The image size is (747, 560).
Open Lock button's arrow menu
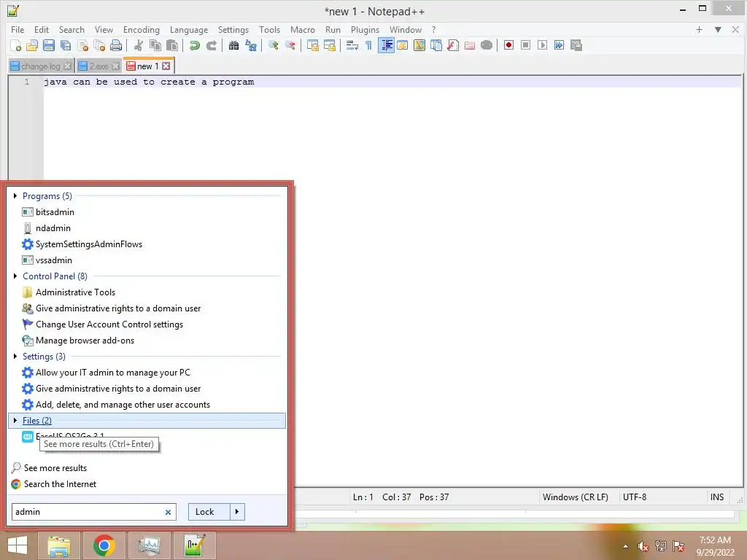(x=237, y=512)
